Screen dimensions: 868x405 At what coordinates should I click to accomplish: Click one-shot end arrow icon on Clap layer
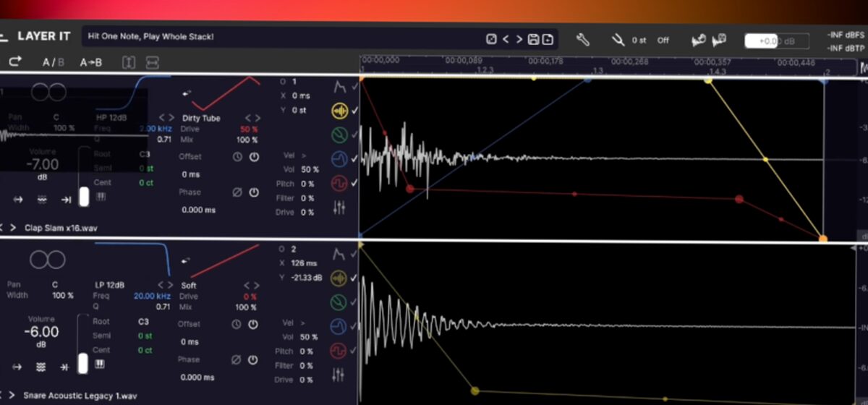point(65,200)
